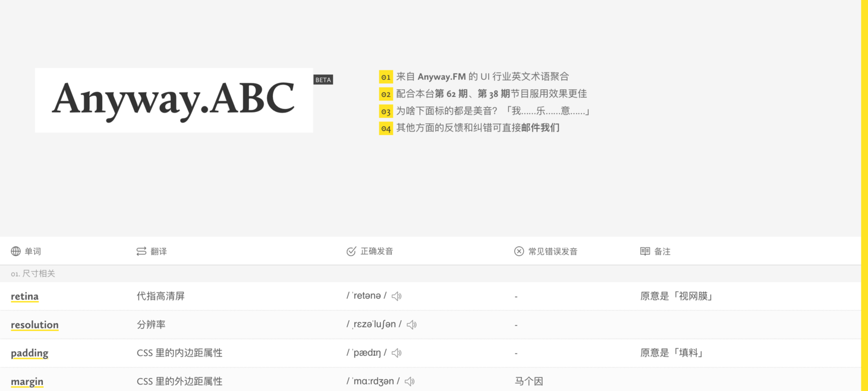Click the CSS 里的外边距属性 translation
The height and width of the screenshot is (391, 868).
coord(180,381)
